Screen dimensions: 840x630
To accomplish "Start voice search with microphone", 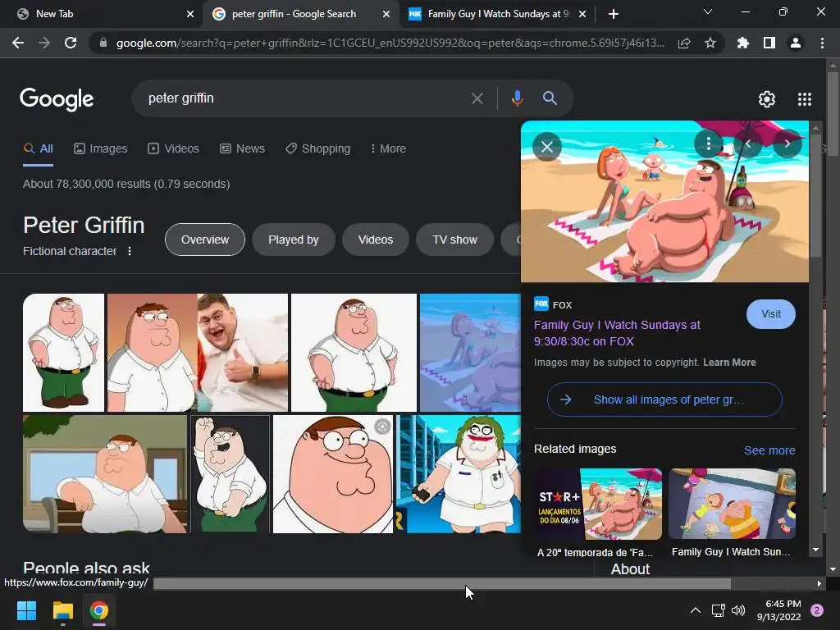I will pos(517,98).
